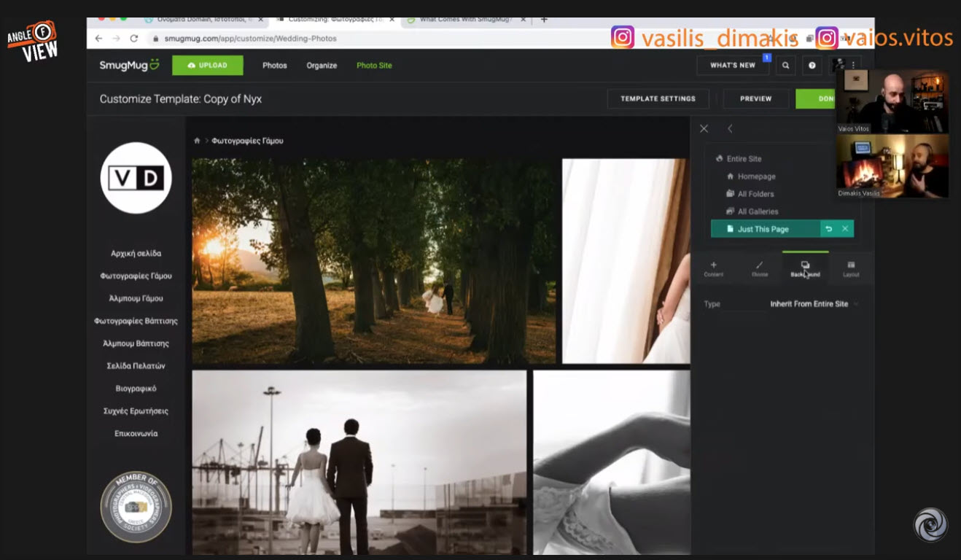Click the Template Settings button
This screenshot has width=961, height=560.
click(658, 98)
